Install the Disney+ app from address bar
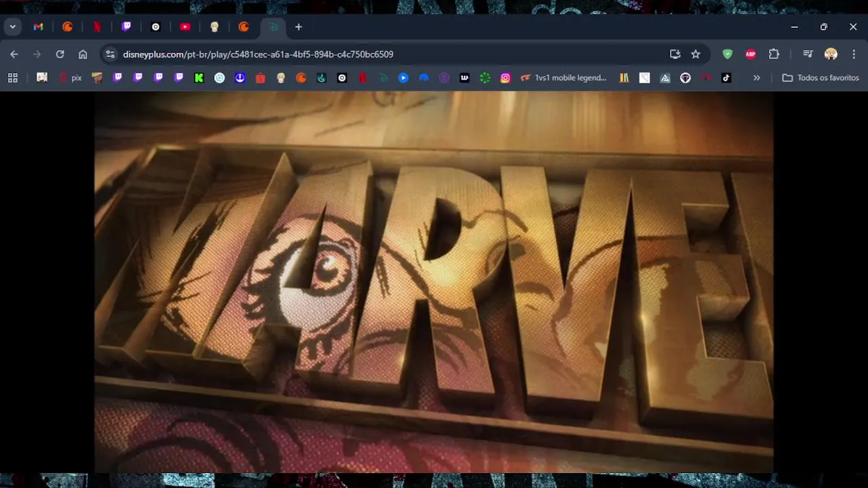Viewport: 868px width, 488px height. tap(675, 54)
